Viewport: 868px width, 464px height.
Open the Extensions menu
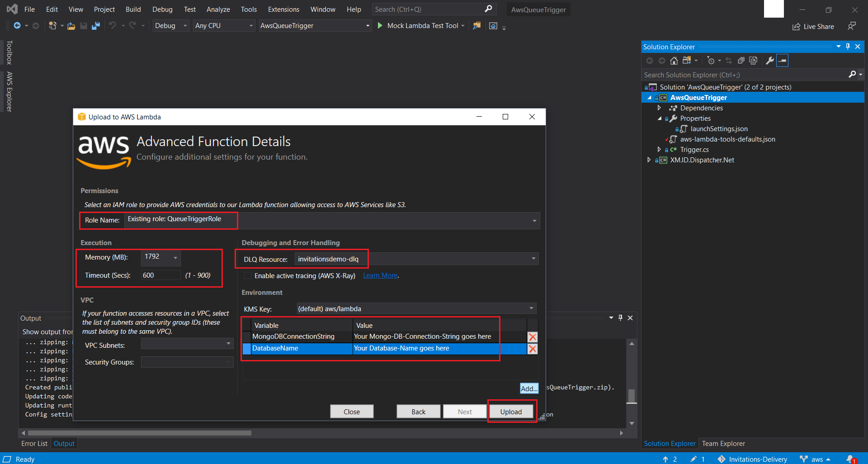[283, 9]
